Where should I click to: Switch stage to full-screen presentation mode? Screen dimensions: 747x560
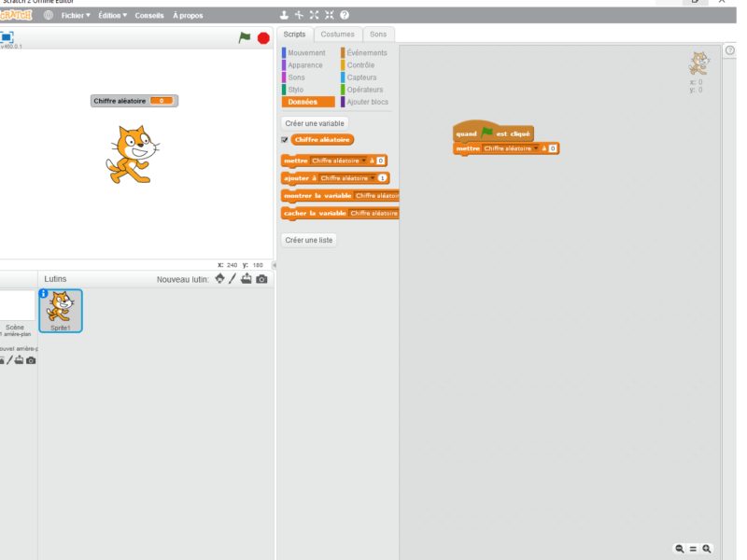pos(7,36)
